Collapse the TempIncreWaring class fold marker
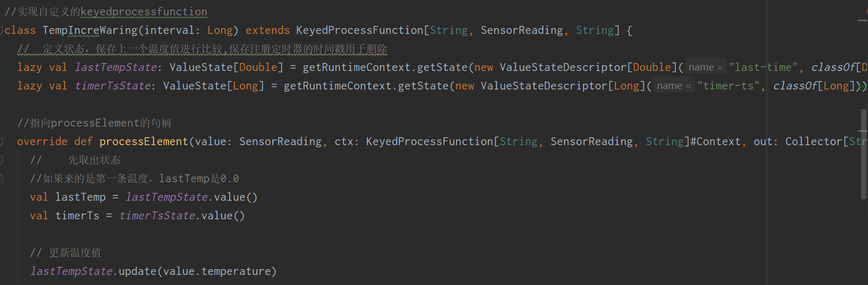This screenshot has width=868, height=285. (2, 31)
